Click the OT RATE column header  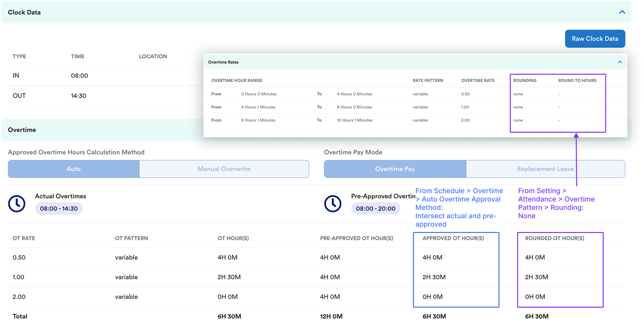tap(24, 238)
